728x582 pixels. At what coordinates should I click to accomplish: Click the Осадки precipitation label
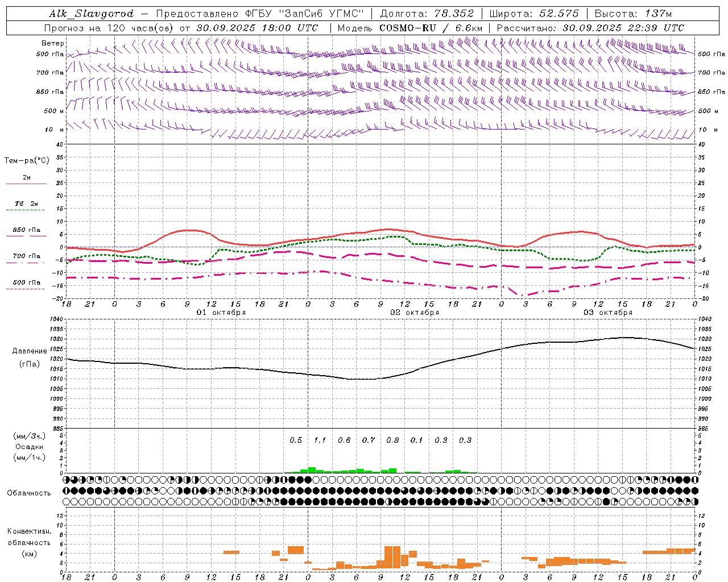click(30, 447)
